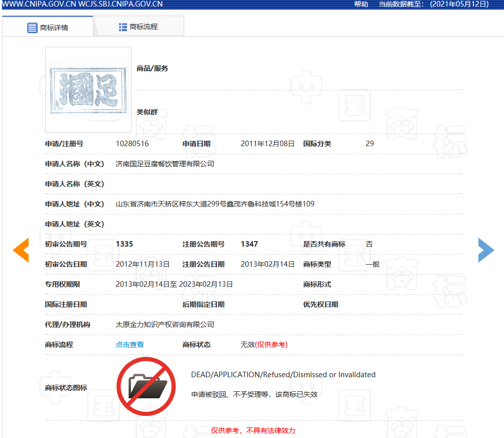Open the trademark seal image thumbnail
Screen dimensions: 504x438
point(88,90)
